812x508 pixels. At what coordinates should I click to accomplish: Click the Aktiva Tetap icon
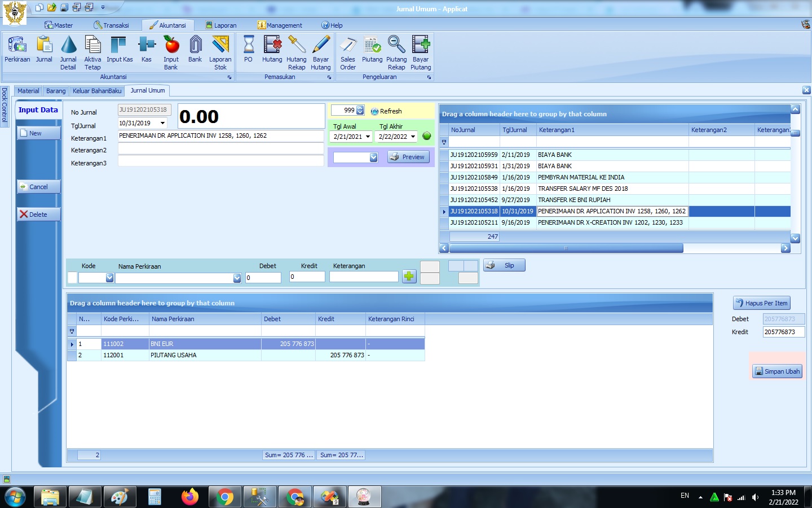pyautogui.click(x=92, y=52)
